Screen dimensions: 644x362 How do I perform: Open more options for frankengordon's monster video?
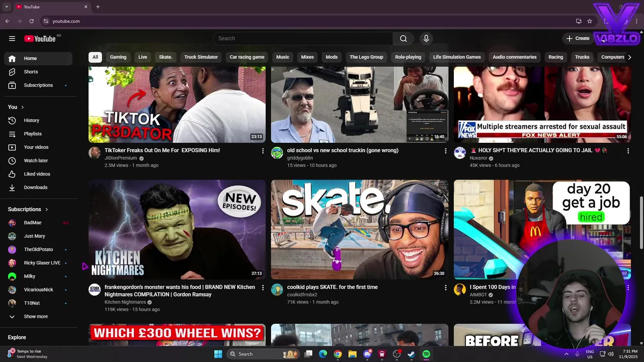tap(263, 288)
